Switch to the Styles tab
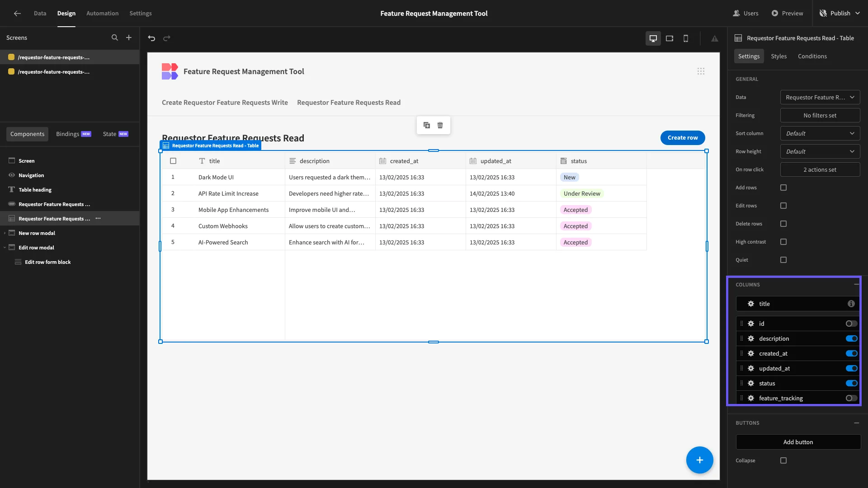The image size is (868, 488). pos(778,56)
